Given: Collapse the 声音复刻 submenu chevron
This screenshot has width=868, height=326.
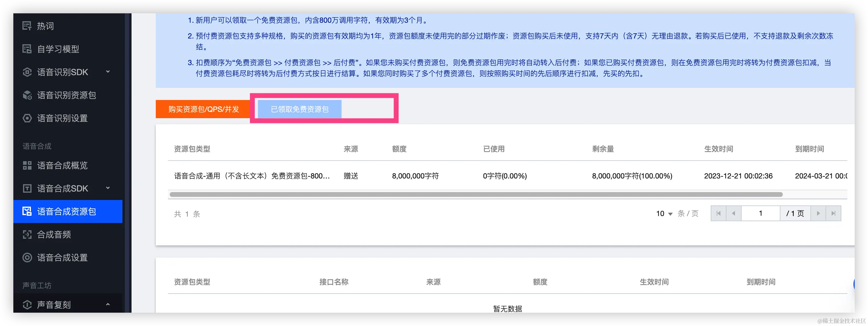Looking at the screenshot, I should coord(108,304).
